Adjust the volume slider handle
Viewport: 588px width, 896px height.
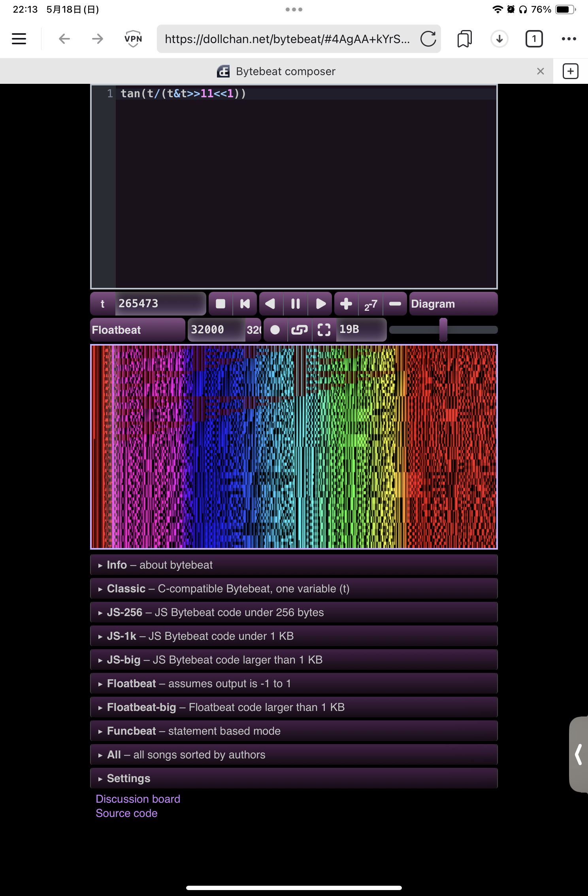click(443, 330)
